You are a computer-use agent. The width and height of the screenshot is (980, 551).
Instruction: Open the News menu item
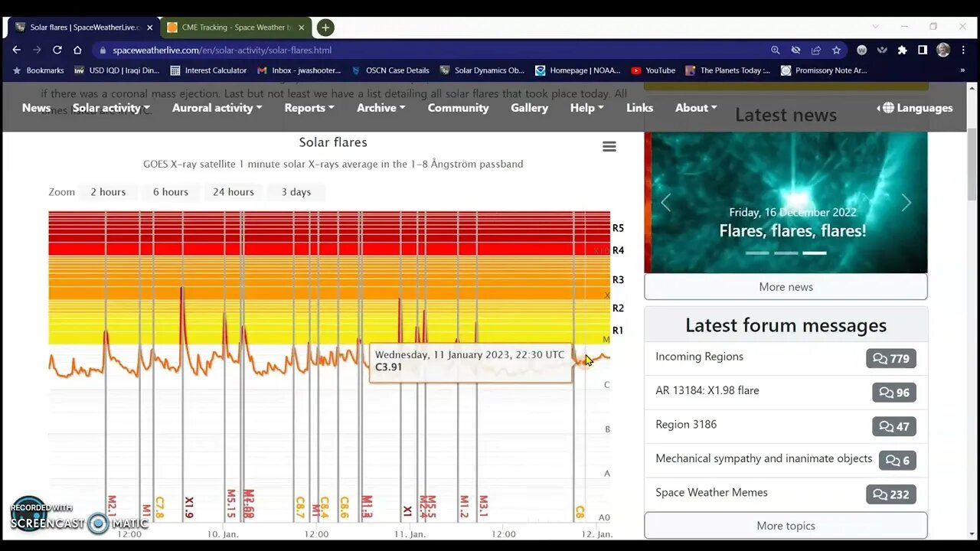[36, 108]
